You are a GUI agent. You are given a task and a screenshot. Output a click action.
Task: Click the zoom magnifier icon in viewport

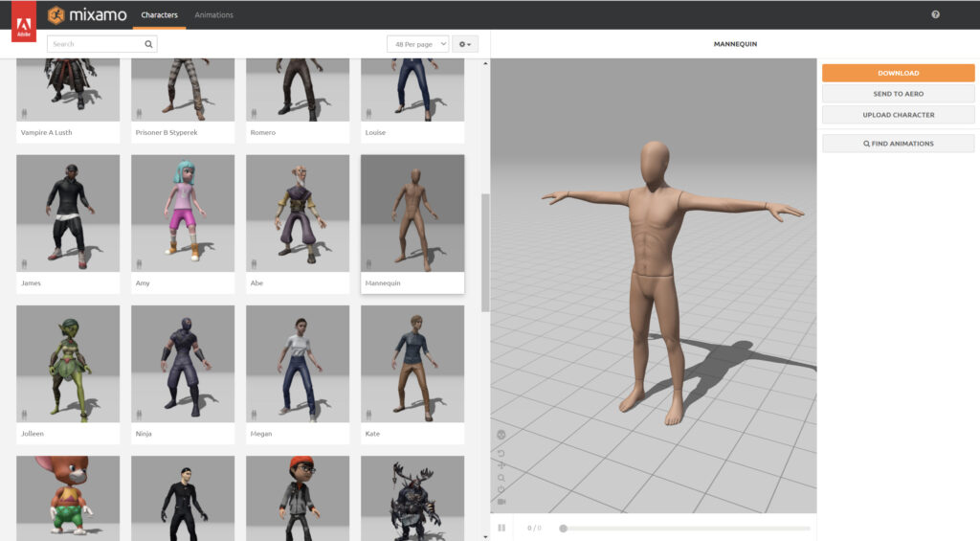coord(501,478)
